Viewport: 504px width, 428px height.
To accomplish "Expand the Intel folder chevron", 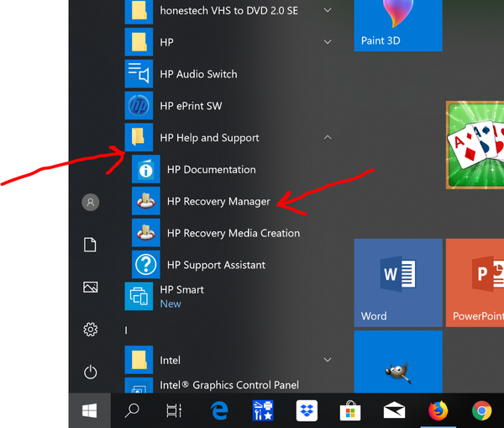I will click(328, 360).
